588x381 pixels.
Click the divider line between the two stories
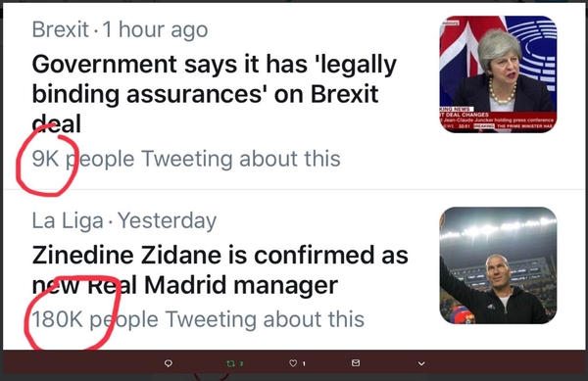(296, 190)
